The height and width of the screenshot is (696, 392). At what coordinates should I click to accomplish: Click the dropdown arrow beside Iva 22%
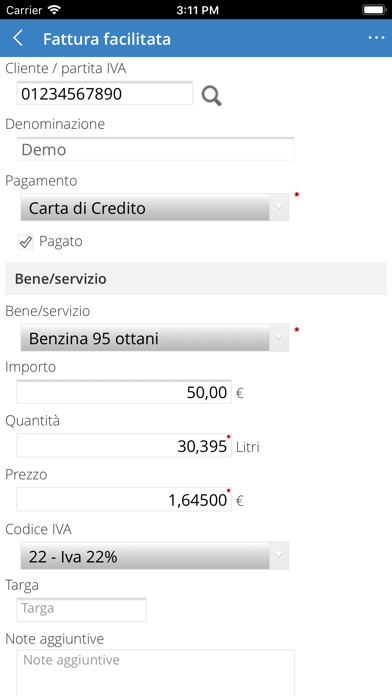[x=279, y=556]
